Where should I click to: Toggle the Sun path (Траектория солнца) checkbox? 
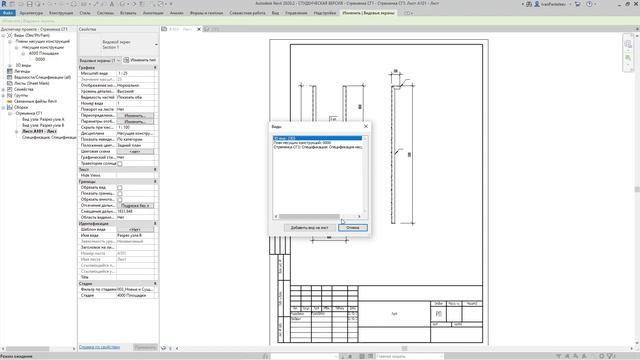pyautogui.click(x=120, y=163)
